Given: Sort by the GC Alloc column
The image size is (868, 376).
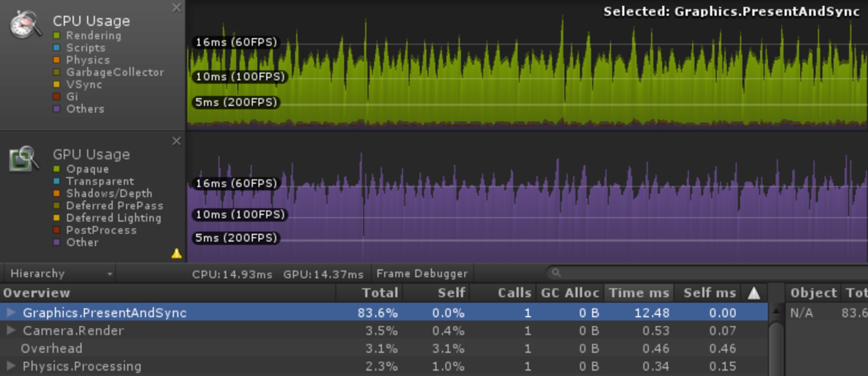Looking at the screenshot, I should tap(570, 293).
